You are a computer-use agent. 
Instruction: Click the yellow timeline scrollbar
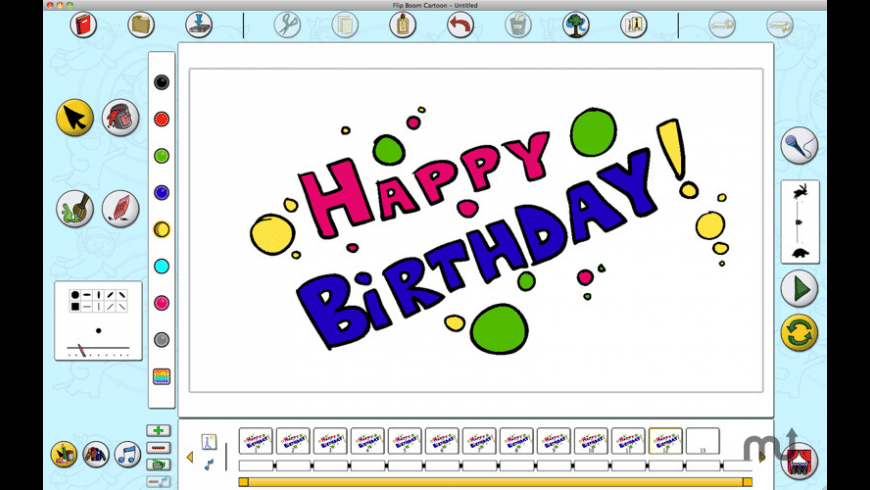(495, 482)
